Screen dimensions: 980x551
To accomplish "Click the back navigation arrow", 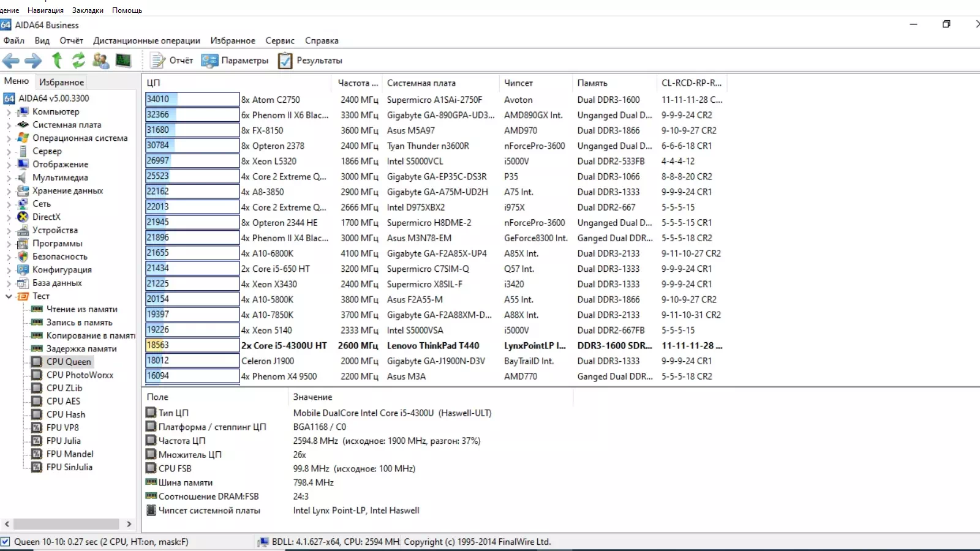I will point(10,60).
